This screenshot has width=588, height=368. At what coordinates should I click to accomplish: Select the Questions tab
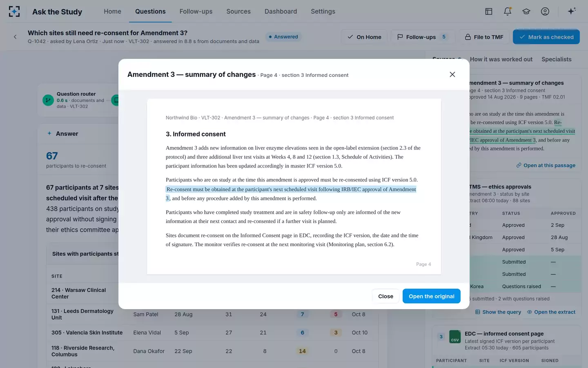click(150, 11)
